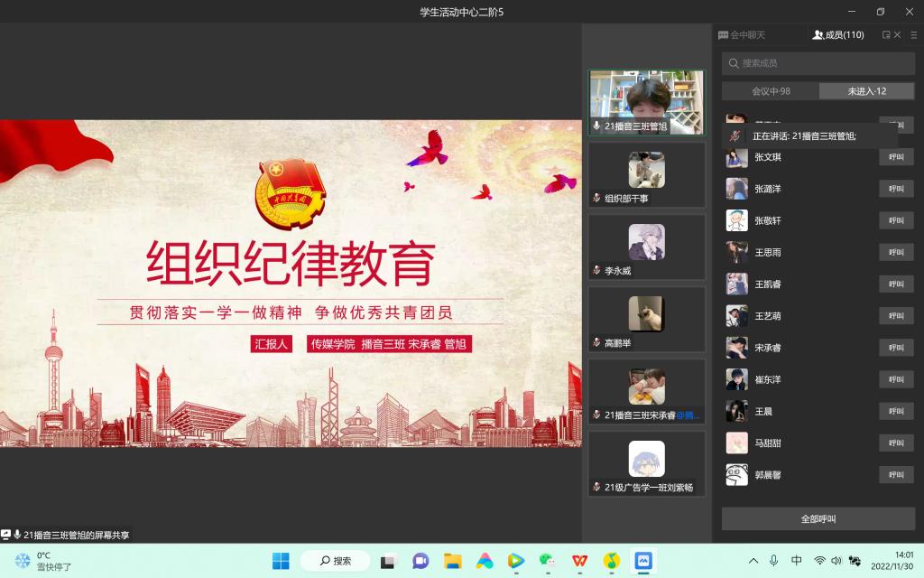
Task: Open the colorful triangle app on taskbar
Action: pos(485,561)
